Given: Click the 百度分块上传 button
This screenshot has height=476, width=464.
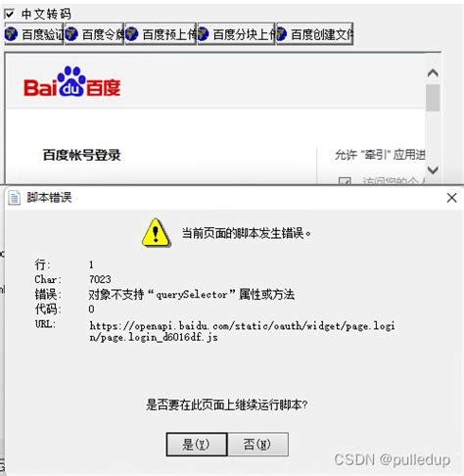Looking at the screenshot, I should [x=236, y=34].
